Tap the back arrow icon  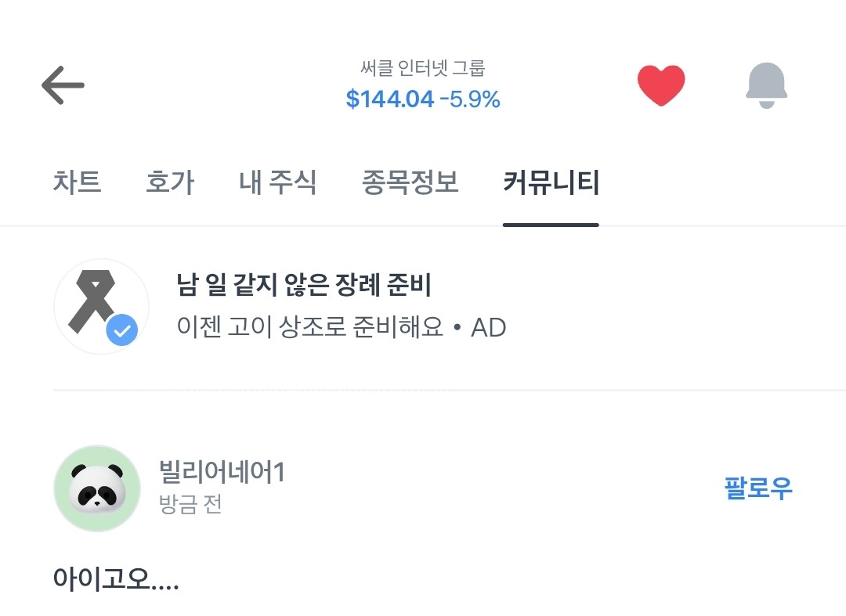tap(63, 85)
